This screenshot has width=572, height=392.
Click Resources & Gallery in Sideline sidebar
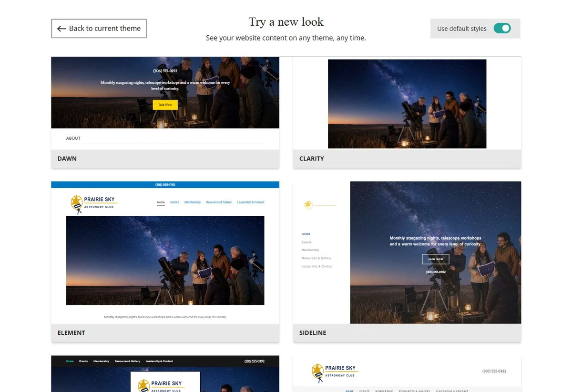pyautogui.click(x=317, y=258)
